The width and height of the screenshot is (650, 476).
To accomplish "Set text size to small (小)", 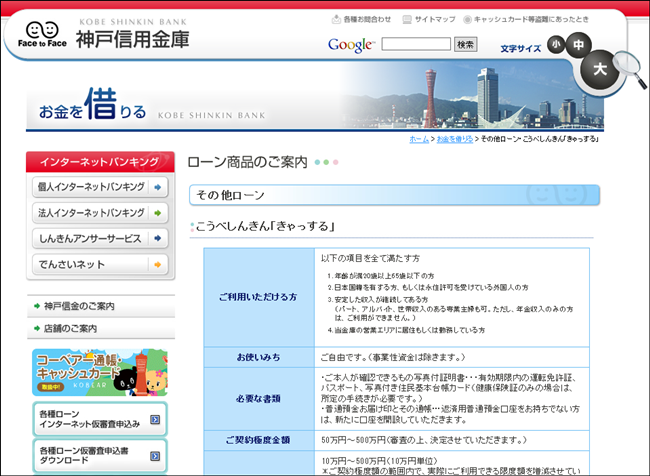I will [x=556, y=44].
